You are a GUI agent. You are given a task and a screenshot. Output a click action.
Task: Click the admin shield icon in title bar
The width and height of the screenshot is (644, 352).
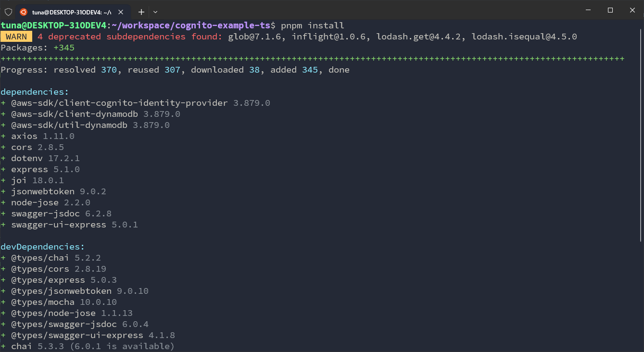[x=8, y=12]
